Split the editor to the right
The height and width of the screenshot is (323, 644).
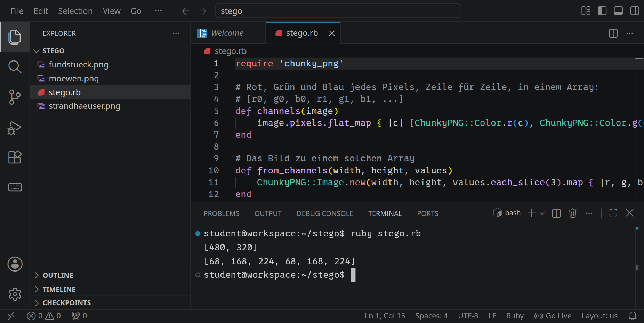[x=613, y=33]
